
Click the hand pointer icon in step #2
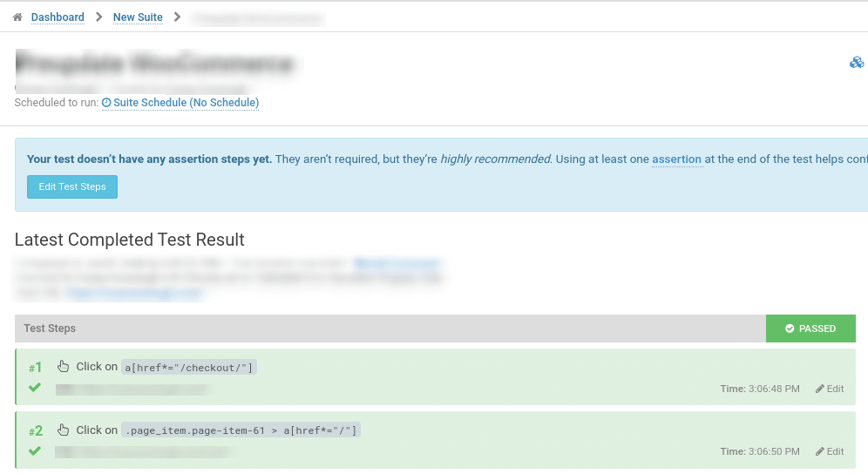63,430
